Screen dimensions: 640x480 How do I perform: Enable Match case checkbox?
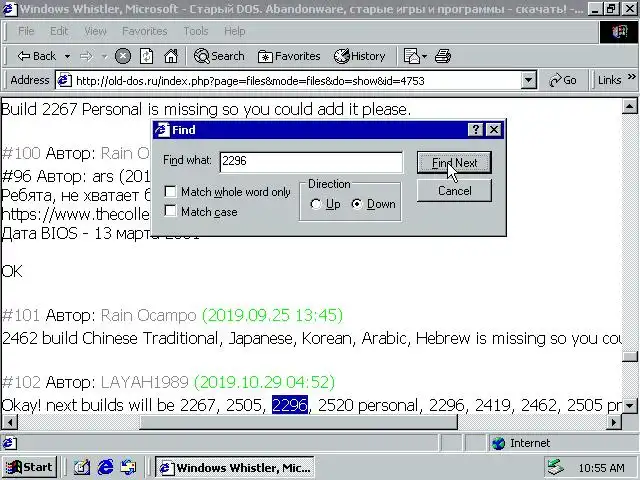coord(170,211)
